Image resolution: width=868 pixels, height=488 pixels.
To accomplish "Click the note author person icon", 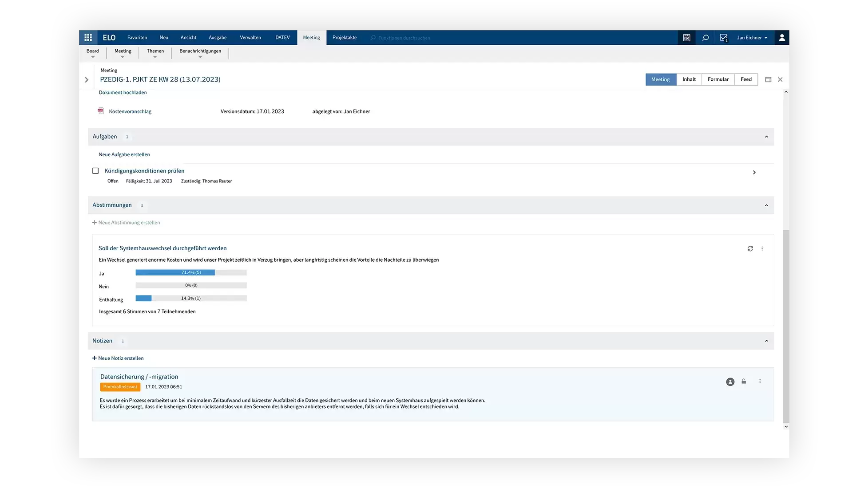I will click(x=730, y=382).
